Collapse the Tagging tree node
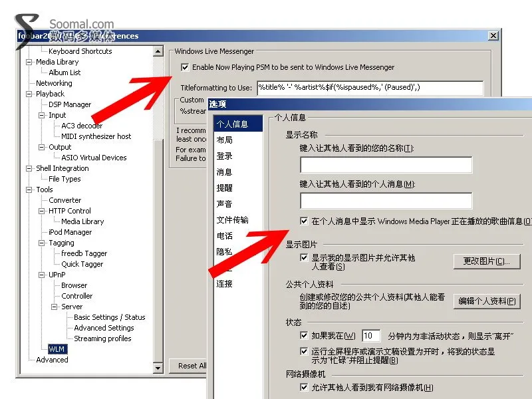 pyautogui.click(x=42, y=243)
